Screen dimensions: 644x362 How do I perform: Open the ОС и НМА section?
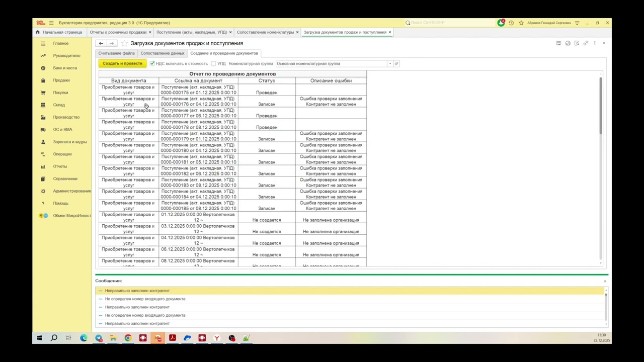pos(62,130)
